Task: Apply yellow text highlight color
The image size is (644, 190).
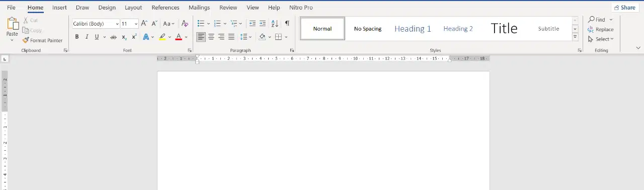Action: pyautogui.click(x=162, y=37)
